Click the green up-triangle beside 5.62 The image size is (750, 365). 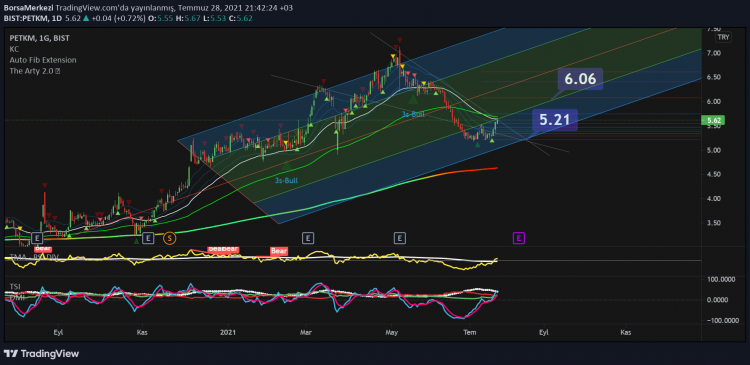(85, 18)
